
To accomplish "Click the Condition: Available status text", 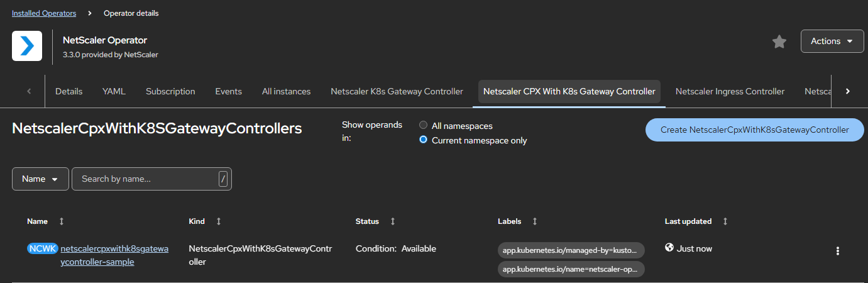I will coord(396,248).
